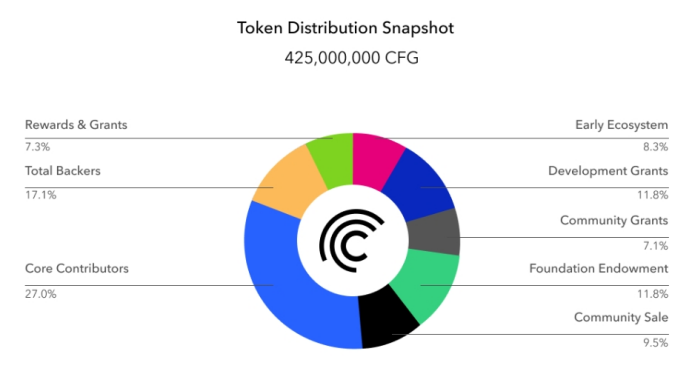Screen dimensions: 693x375
Task: Click the Development Grants label
Action: coord(608,171)
